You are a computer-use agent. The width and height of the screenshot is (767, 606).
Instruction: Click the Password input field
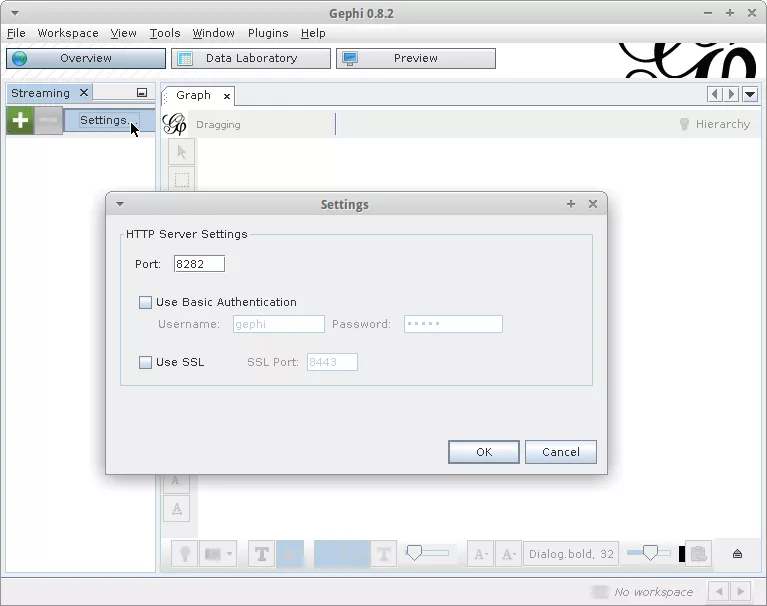[453, 324]
